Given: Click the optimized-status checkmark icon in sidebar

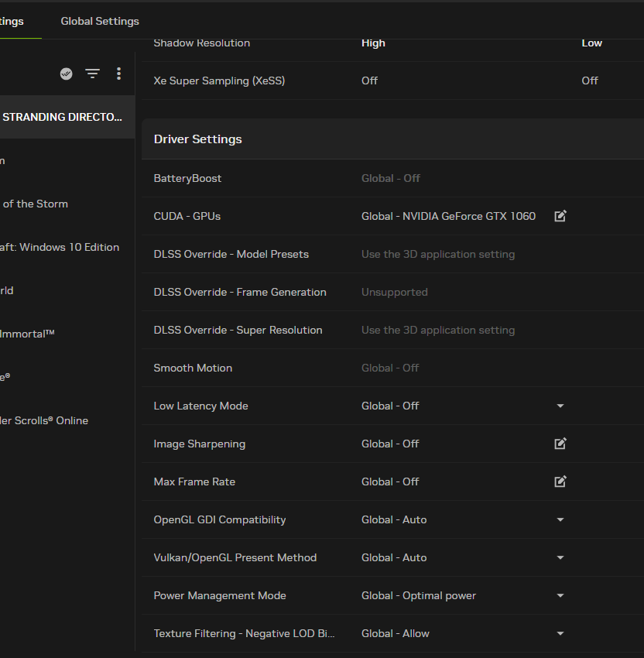Looking at the screenshot, I should 67,74.
